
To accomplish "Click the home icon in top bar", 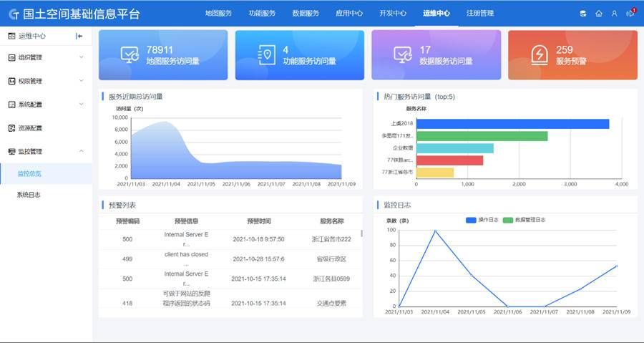I will [x=599, y=14].
